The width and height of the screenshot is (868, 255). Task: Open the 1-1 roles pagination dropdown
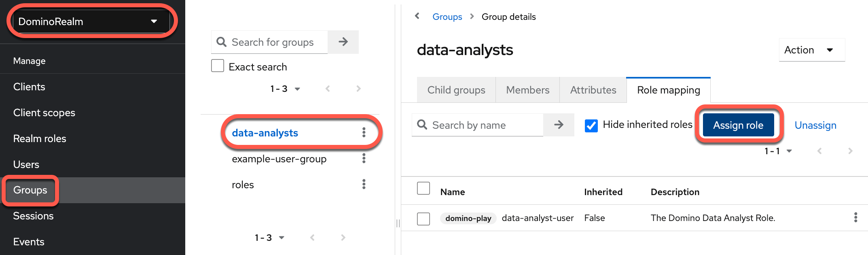[778, 151]
